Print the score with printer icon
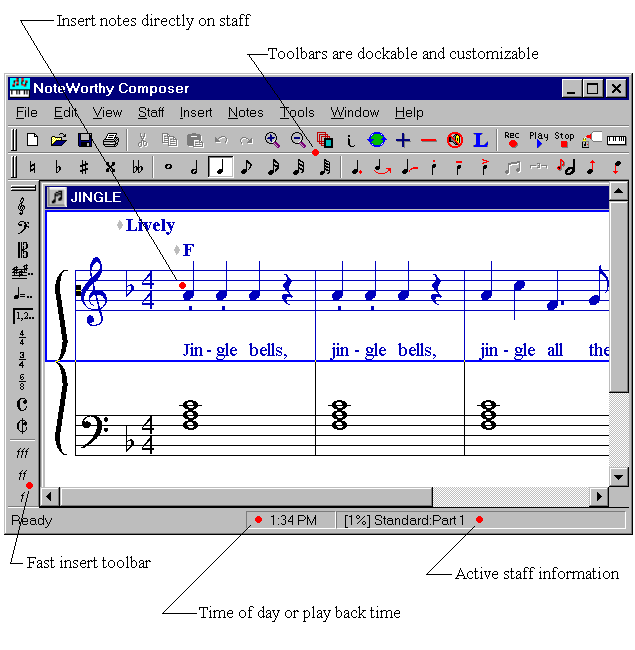The image size is (635, 650). (x=111, y=140)
